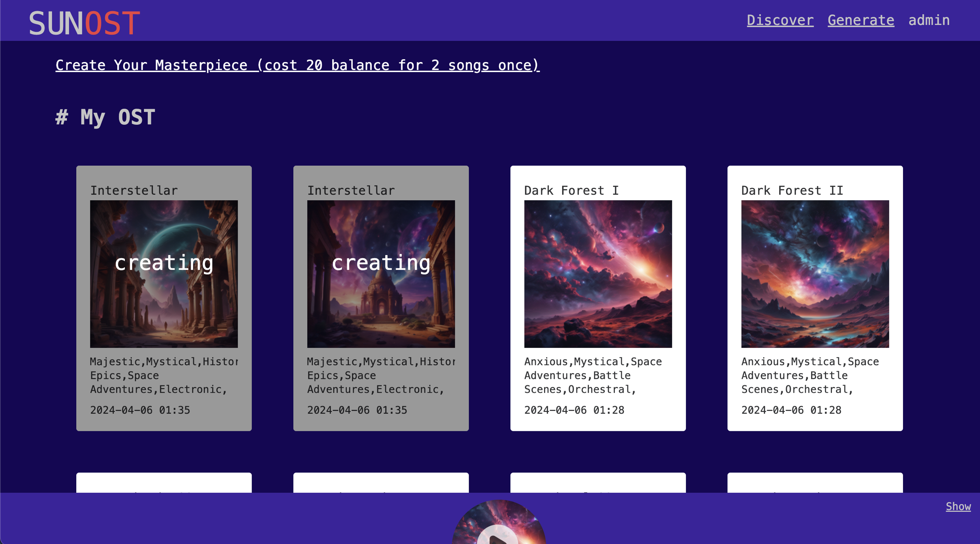This screenshot has width=980, height=544.
Task: Click Dark Forest II tags text
Action: pos(809,375)
